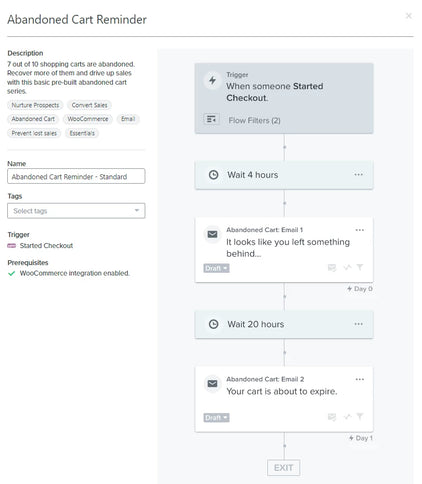This screenshot has width=422, height=484.
Task: Open the Select tags dropdown
Action: pos(76,211)
